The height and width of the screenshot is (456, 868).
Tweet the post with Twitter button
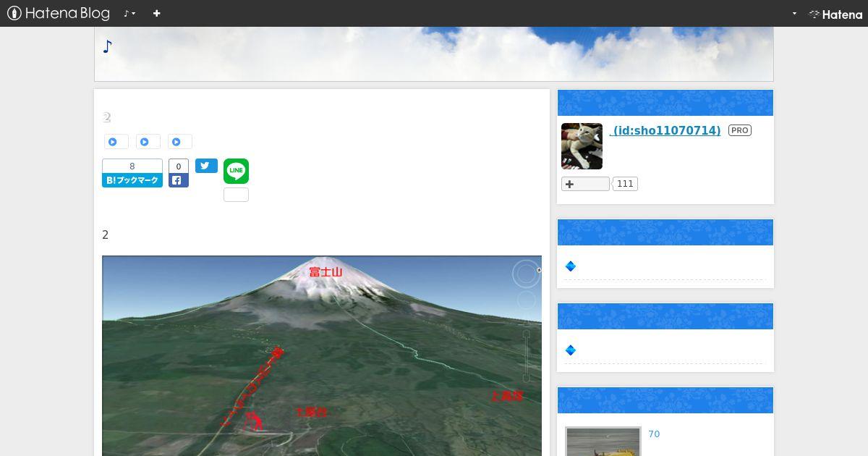(x=206, y=166)
